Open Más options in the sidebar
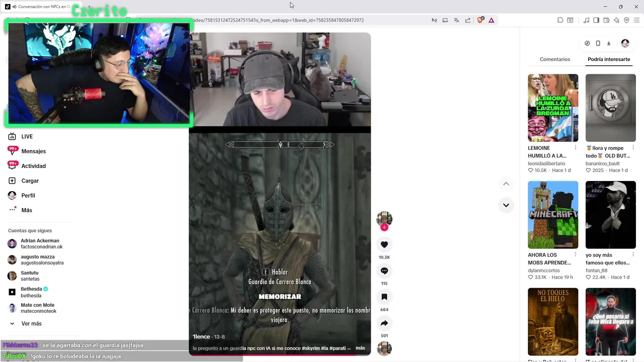Screen dimensions: 644x362 coord(27,210)
